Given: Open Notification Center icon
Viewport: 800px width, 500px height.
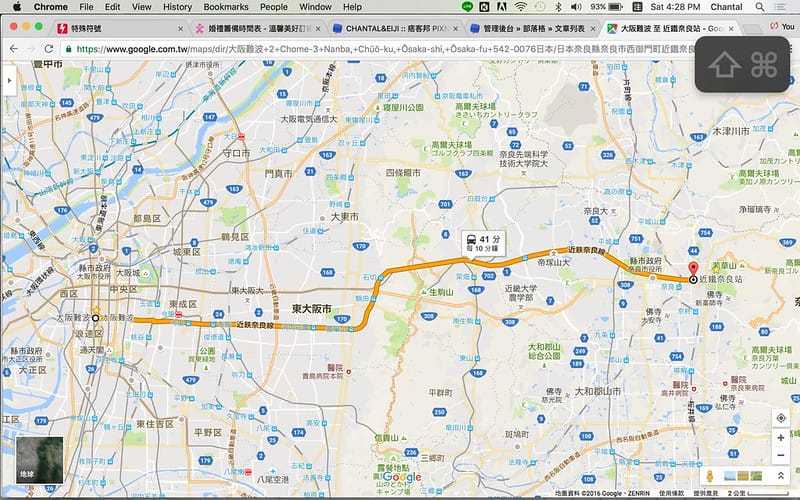Looking at the screenshot, I should pyautogui.click(x=781, y=7).
